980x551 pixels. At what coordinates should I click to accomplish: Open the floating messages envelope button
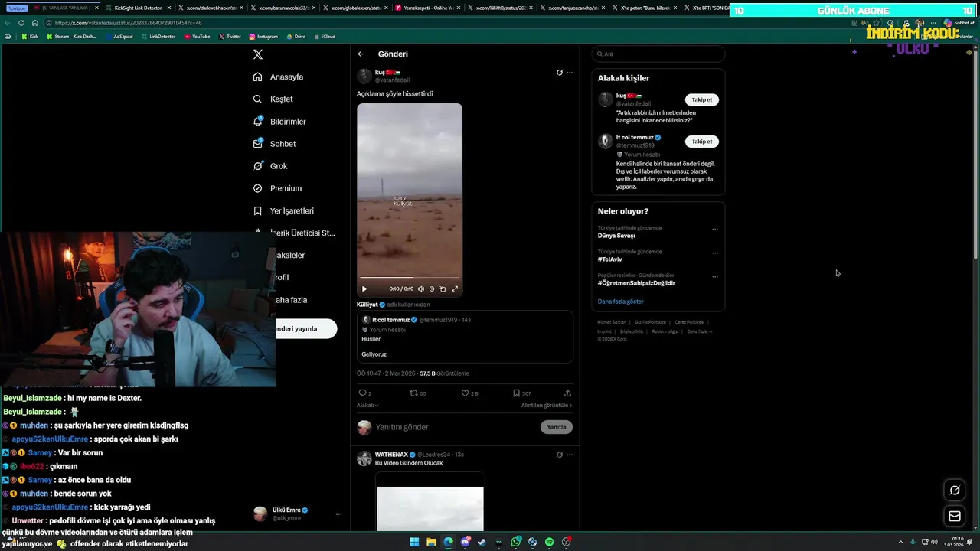(955, 517)
